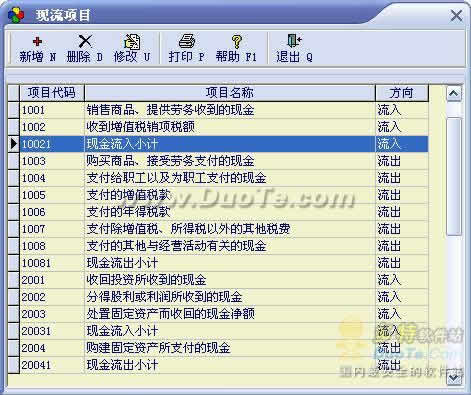Click the scrollbar up arrow

click(454, 93)
